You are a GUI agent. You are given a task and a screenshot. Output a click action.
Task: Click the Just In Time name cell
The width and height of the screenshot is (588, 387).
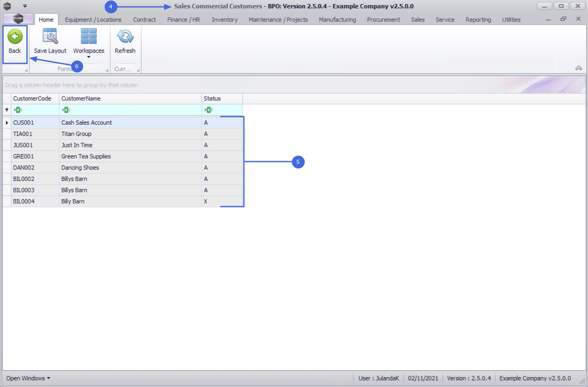point(130,145)
